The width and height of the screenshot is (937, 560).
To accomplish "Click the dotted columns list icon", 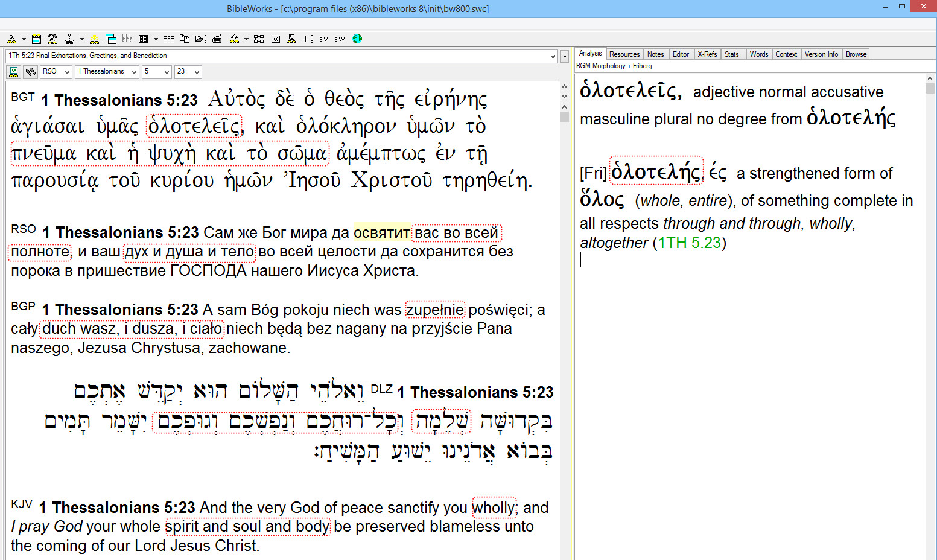I will tap(169, 39).
